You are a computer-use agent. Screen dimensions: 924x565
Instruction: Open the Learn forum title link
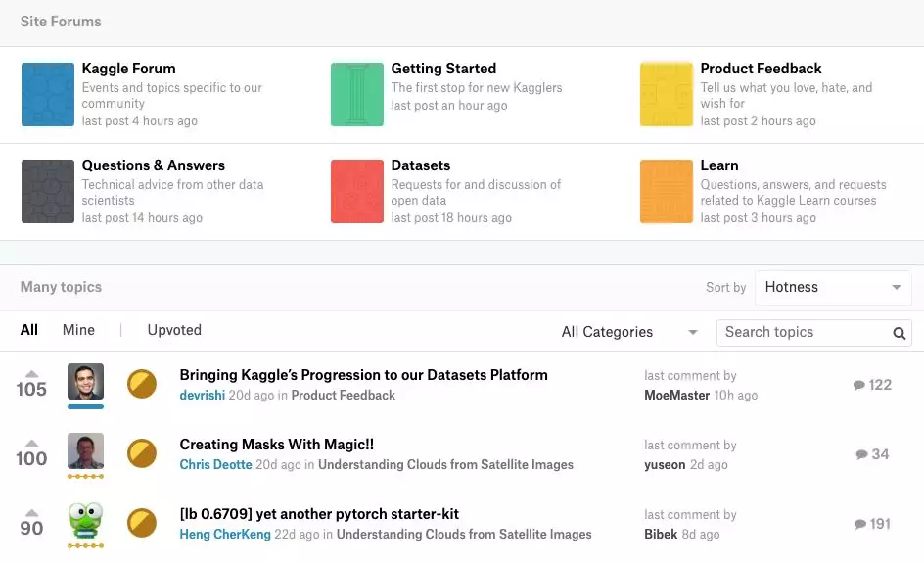tap(718, 165)
